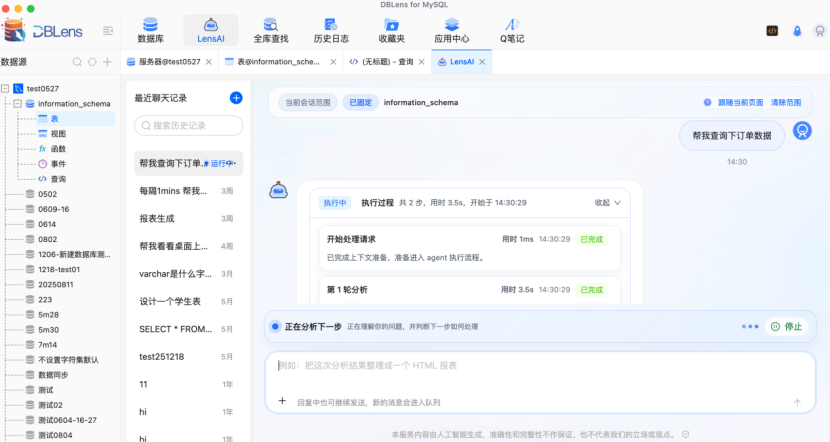Select the 视图 tree item
The width and height of the screenshot is (830, 442).
click(x=58, y=134)
